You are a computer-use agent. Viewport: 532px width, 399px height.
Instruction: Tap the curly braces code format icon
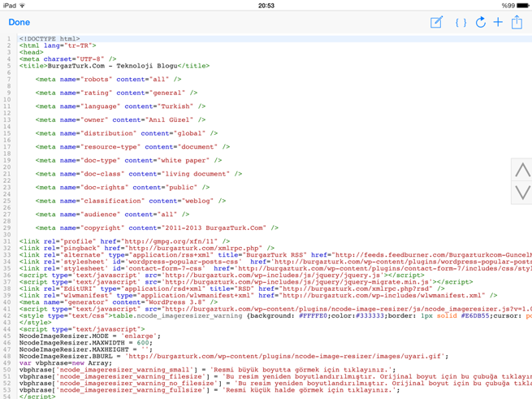[461, 23]
